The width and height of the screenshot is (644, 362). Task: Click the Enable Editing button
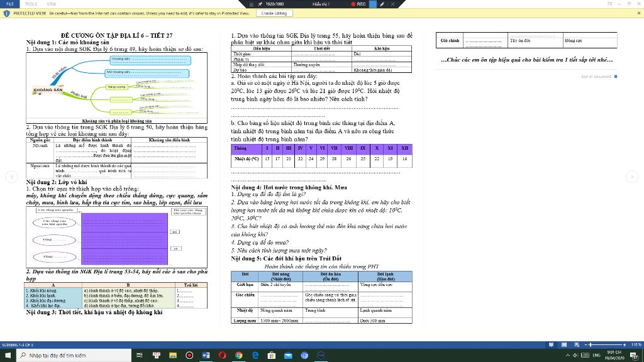coord(274,13)
